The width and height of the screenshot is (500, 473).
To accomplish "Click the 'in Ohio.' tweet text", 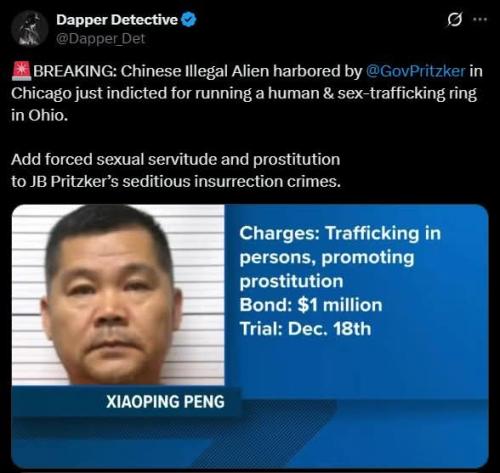I will (39, 115).
